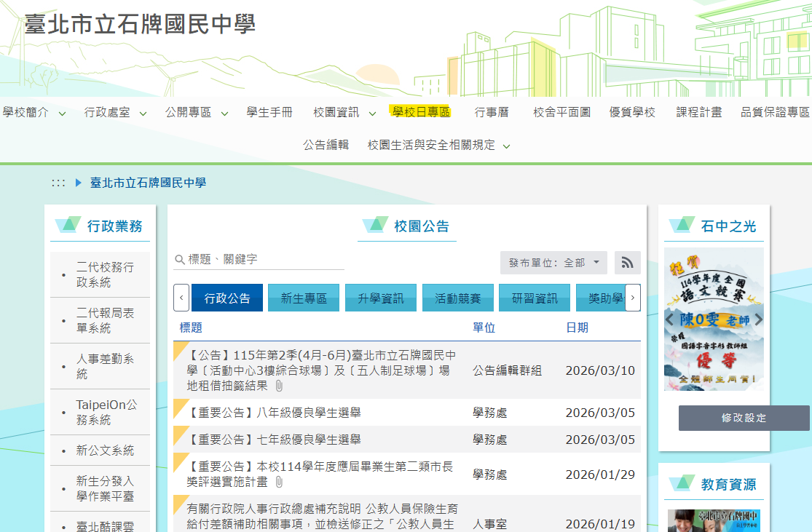
Task: Select the 活動競賽 tab
Action: pyautogui.click(x=457, y=298)
